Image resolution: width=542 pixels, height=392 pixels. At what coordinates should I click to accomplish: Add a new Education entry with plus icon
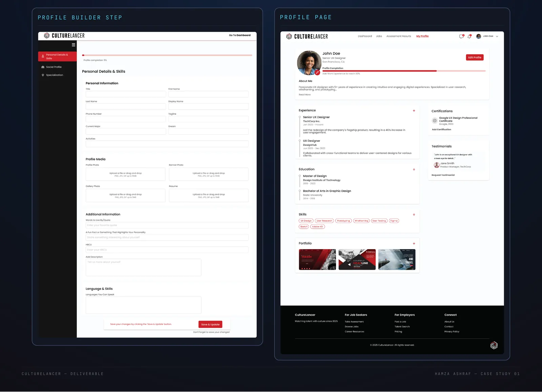(414, 170)
